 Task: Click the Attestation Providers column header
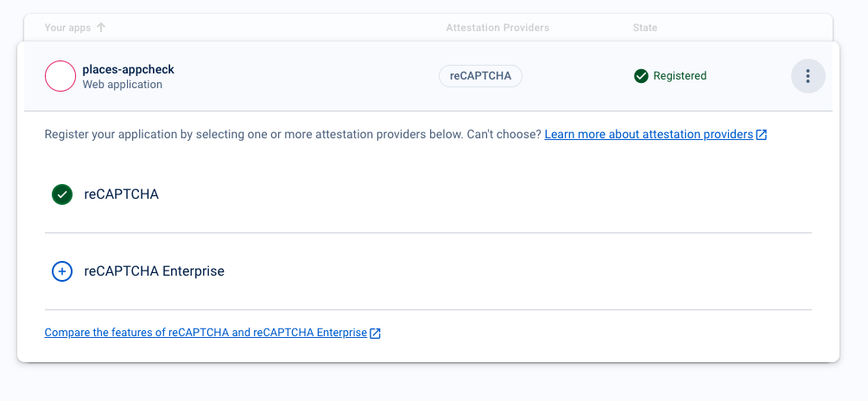coord(497,28)
